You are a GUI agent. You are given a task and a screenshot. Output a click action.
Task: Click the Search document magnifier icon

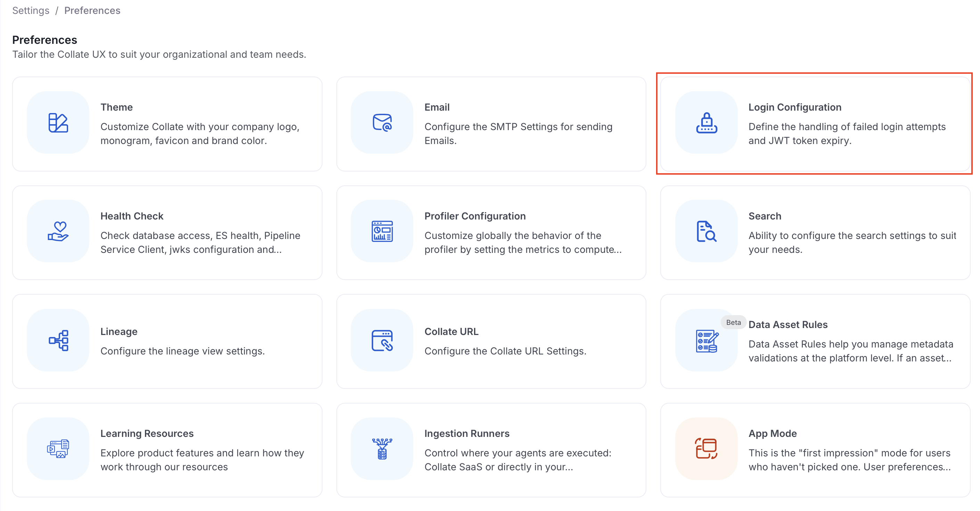707,231
